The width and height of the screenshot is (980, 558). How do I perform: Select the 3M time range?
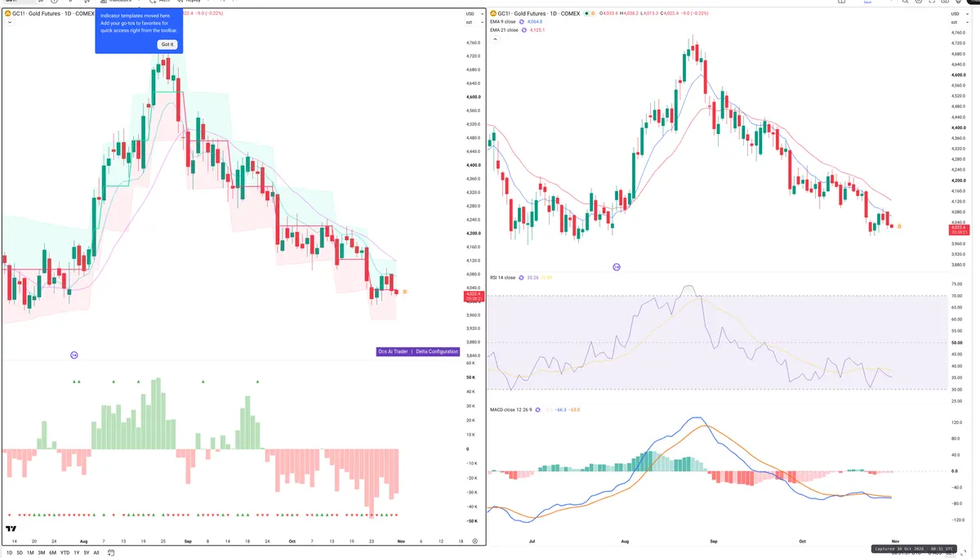pos(41,552)
